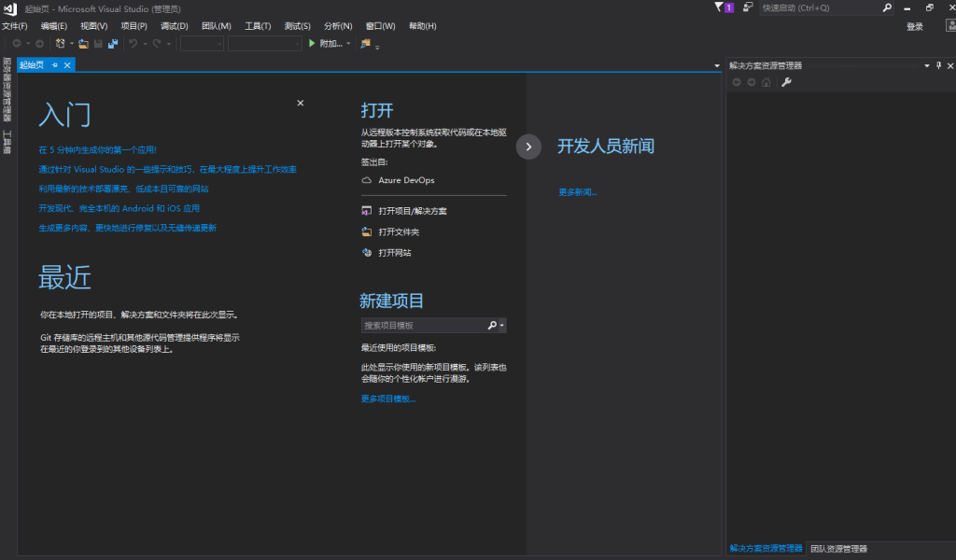Expand the developer news panel arrow
Screen dimensions: 956x560
pyautogui.click(x=528, y=147)
